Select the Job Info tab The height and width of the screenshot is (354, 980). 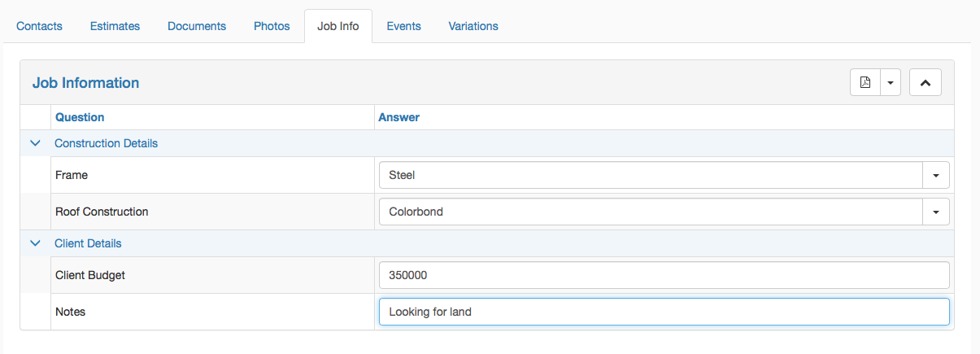(338, 26)
